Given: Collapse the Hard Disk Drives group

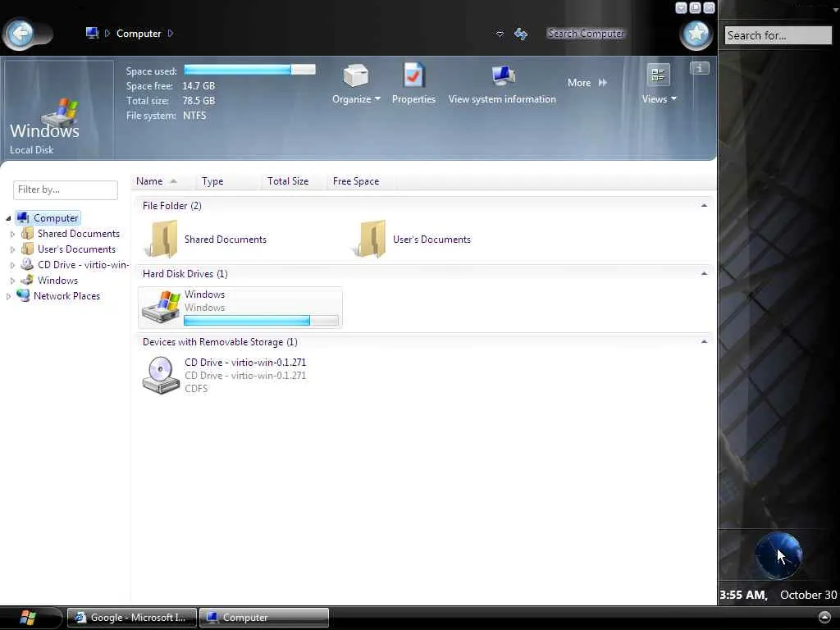Looking at the screenshot, I should (704, 274).
